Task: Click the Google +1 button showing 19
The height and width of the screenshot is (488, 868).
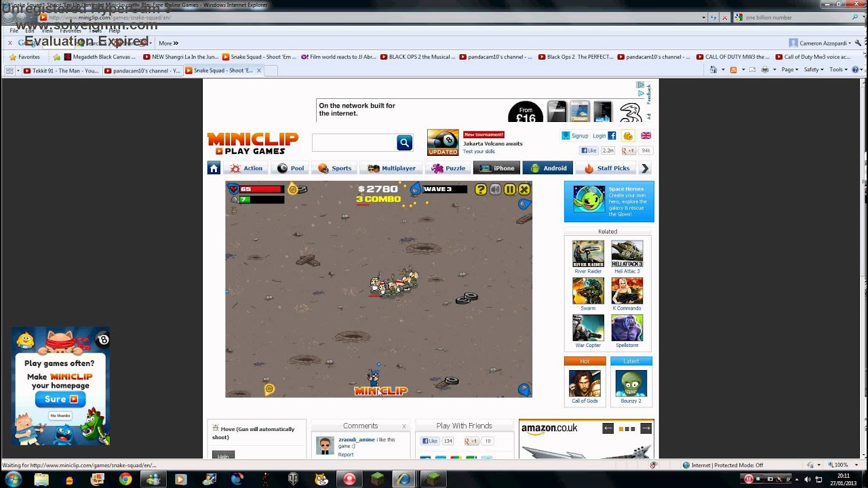Action: pyautogui.click(x=471, y=441)
